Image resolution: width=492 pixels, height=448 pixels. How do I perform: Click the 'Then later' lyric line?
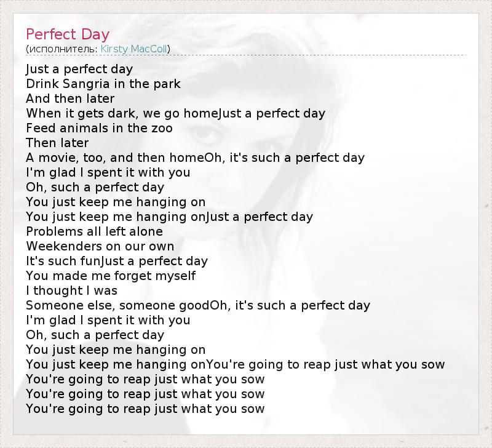[x=57, y=143]
